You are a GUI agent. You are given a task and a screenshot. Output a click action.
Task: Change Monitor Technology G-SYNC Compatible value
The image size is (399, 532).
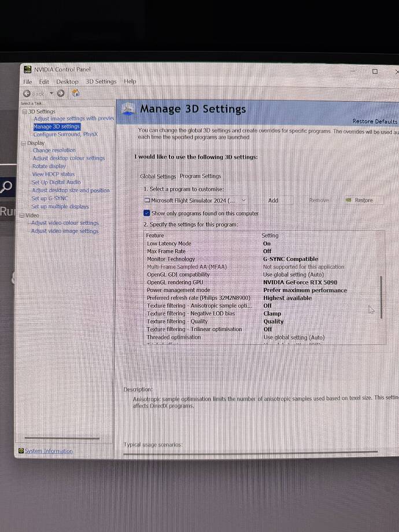tap(291, 259)
